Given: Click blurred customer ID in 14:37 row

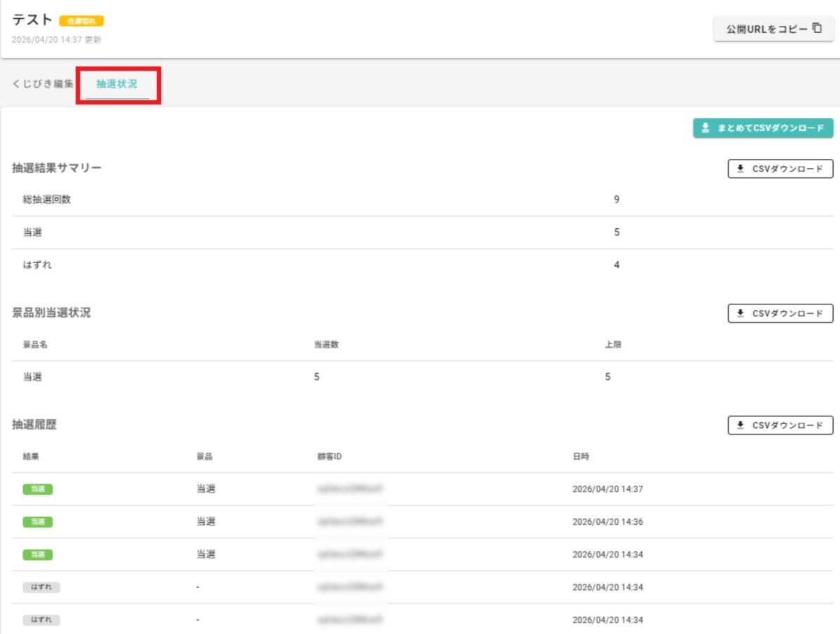Looking at the screenshot, I should coord(351,489).
